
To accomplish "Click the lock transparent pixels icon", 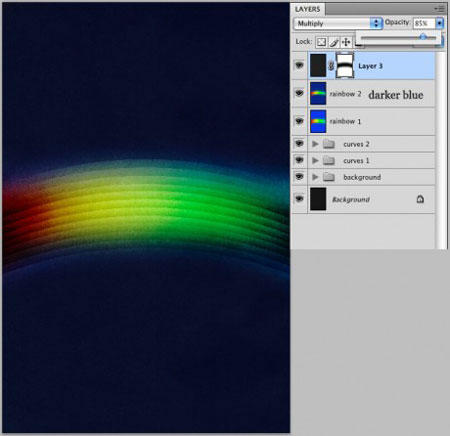I will [321, 42].
